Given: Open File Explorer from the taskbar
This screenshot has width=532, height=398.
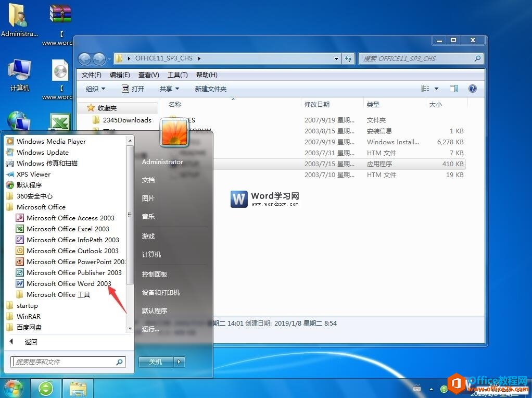Looking at the screenshot, I should pos(78,388).
